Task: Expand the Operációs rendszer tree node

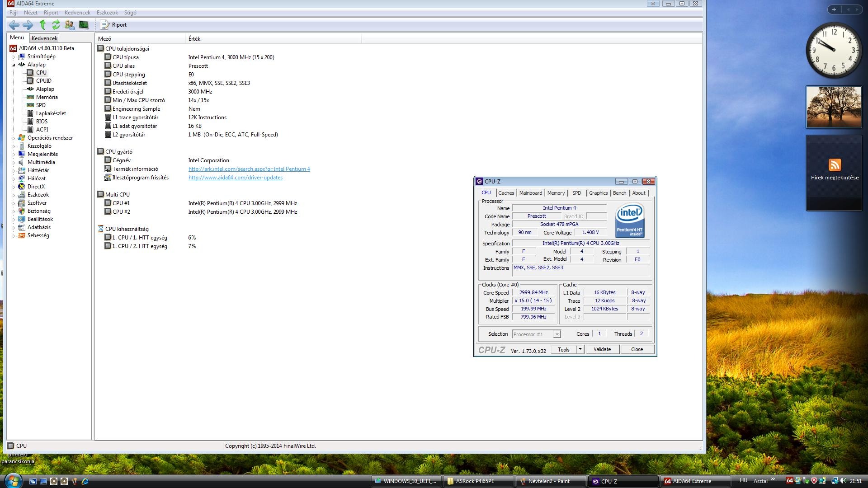Action: 14,138
